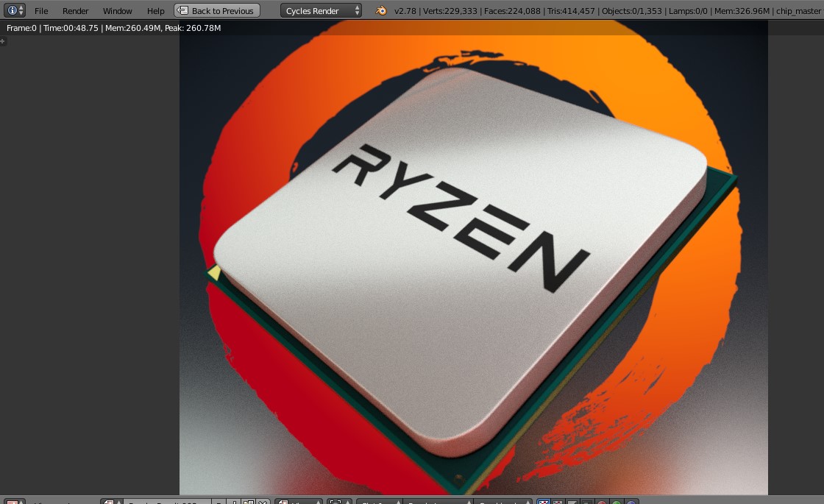Click the Blender logo icon

point(381,10)
